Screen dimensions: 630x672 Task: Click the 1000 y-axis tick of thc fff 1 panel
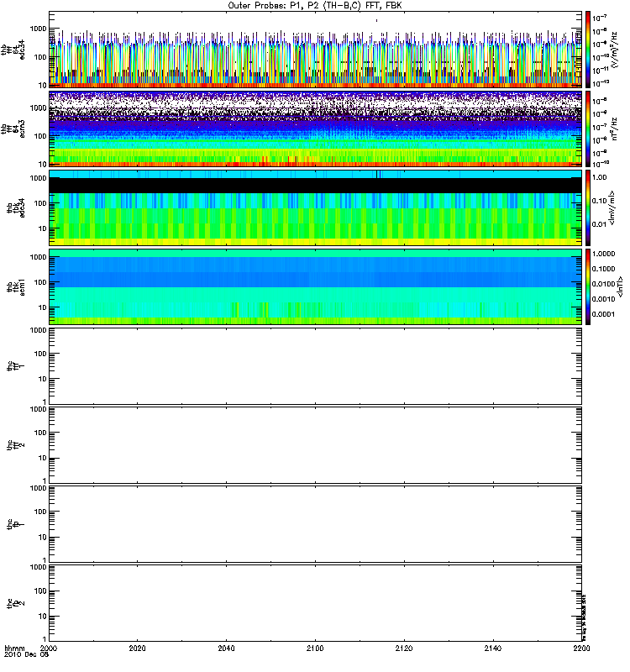coord(38,330)
